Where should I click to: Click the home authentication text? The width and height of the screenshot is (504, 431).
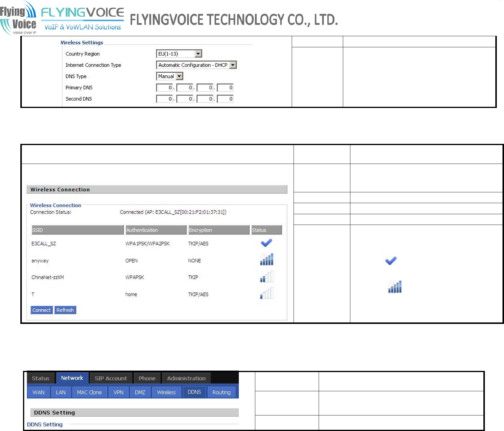coord(131,294)
